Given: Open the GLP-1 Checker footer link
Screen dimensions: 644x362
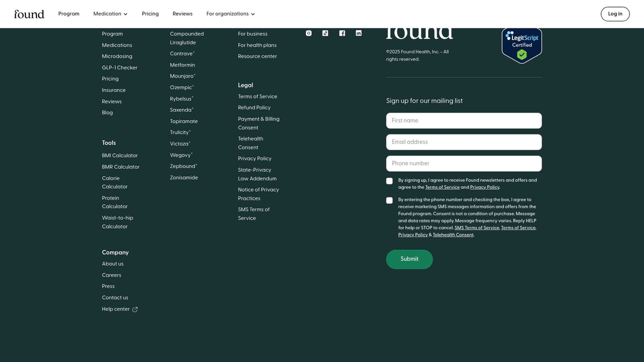Looking at the screenshot, I should point(120,68).
